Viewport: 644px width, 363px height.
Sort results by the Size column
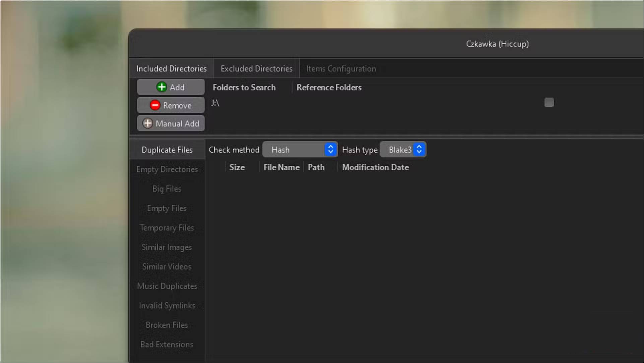(x=237, y=167)
